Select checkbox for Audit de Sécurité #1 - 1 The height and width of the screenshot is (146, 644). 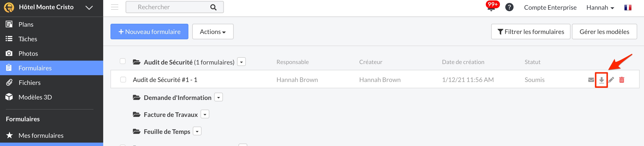(x=123, y=80)
